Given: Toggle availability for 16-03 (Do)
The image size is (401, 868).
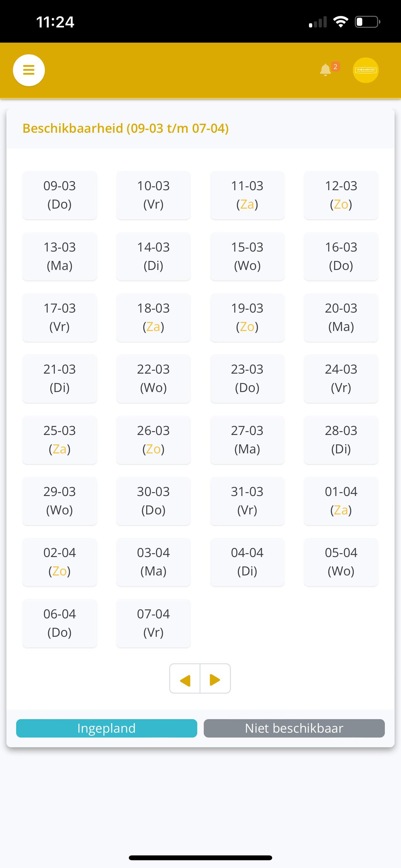Looking at the screenshot, I should click(341, 256).
